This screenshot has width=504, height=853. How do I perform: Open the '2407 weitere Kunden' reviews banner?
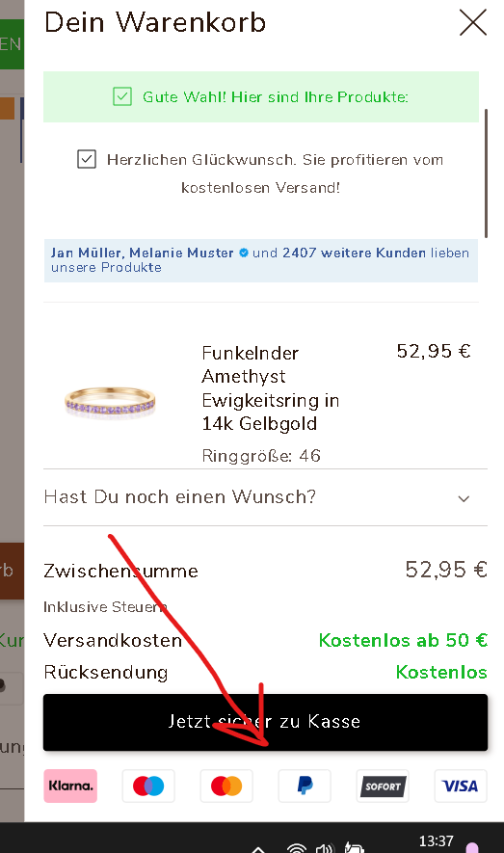tap(261, 260)
